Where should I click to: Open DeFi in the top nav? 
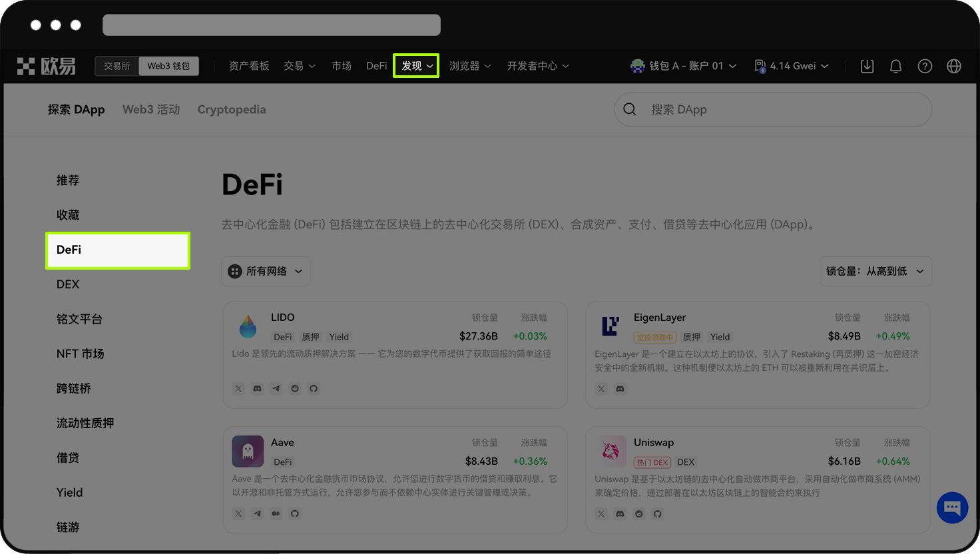pos(376,66)
